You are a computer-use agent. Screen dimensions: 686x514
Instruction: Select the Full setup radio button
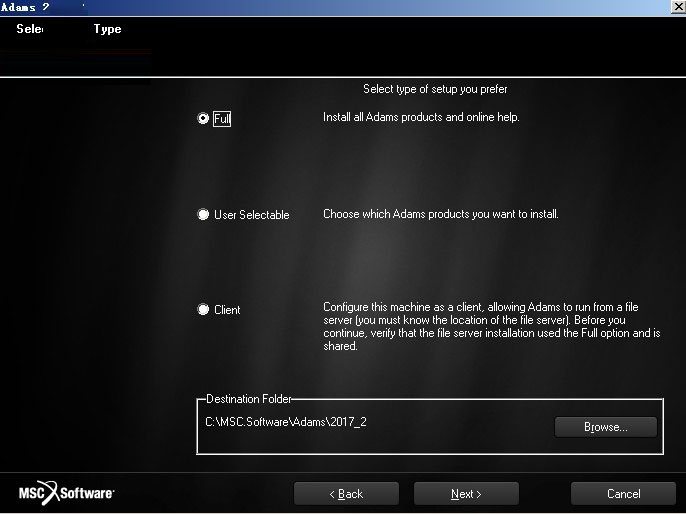(203, 118)
